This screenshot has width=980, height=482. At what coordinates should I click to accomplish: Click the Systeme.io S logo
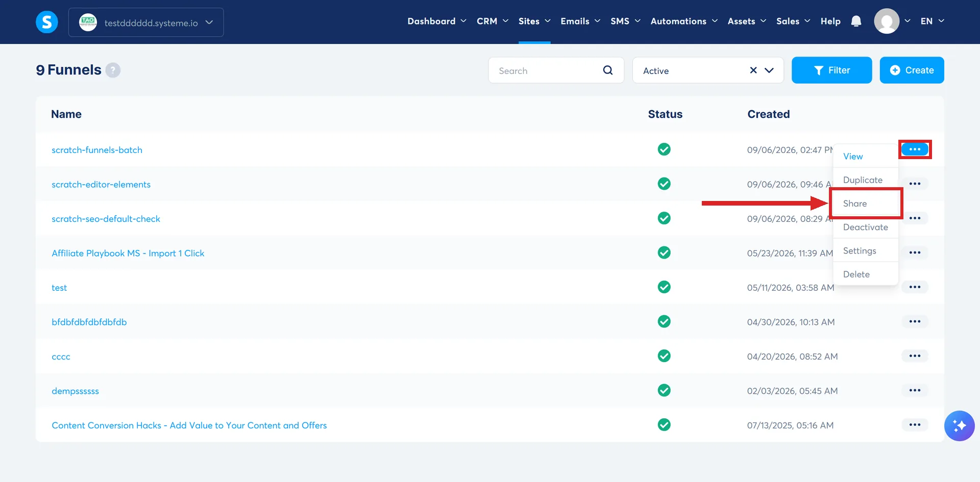[47, 22]
